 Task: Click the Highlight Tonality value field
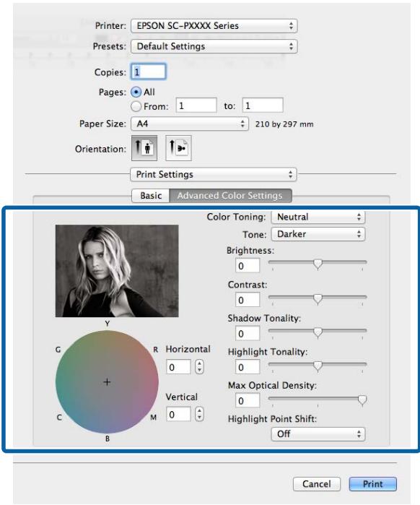(x=248, y=367)
